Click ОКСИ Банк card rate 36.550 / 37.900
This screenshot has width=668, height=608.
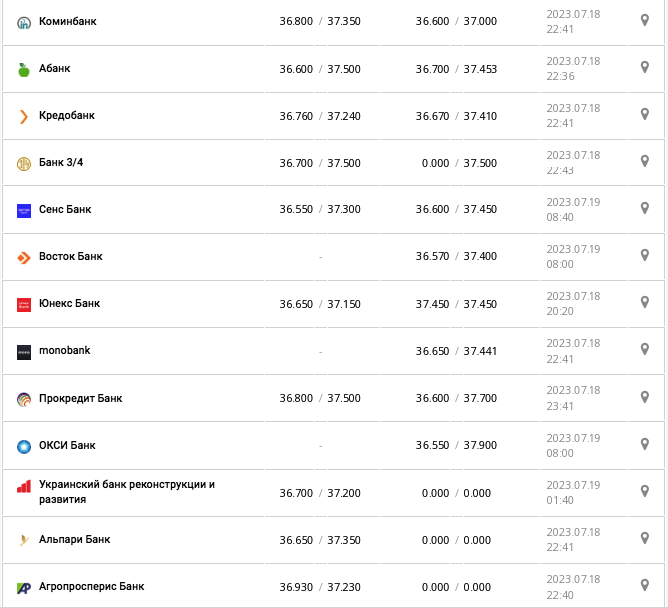tap(456, 445)
